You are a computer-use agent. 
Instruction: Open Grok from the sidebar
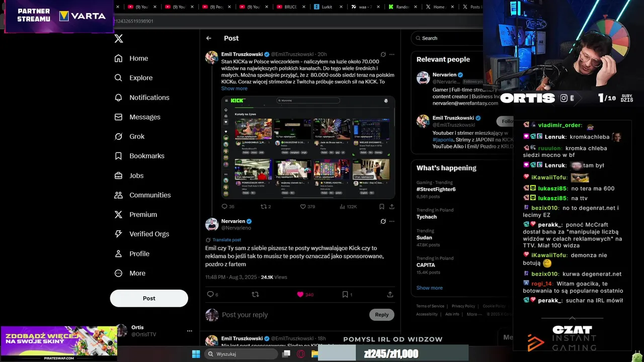pos(129,136)
